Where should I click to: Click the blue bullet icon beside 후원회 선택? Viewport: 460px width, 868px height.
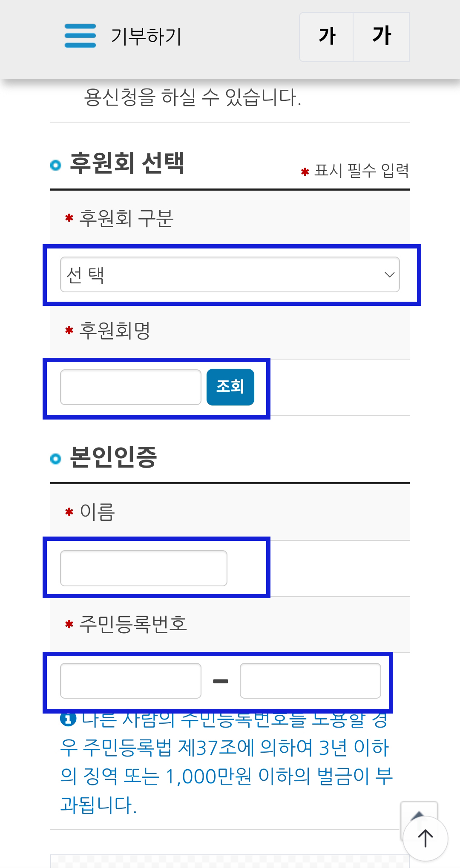tap(55, 163)
